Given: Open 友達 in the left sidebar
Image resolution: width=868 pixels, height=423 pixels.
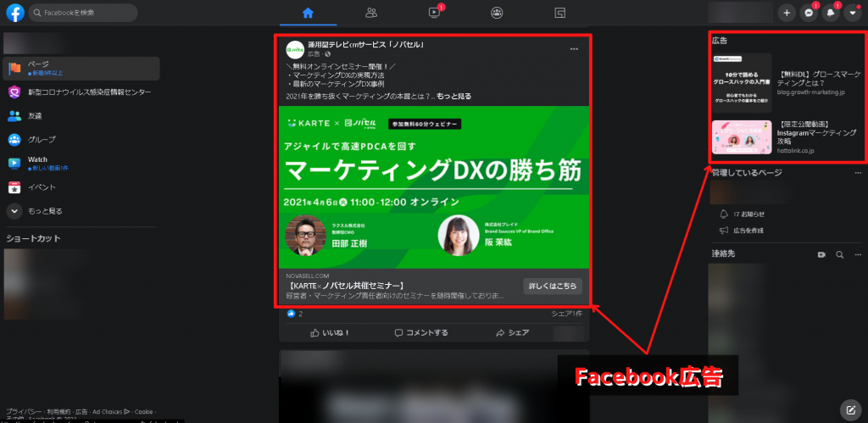Looking at the screenshot, I should pyautogui.click(x=81, y=116).
